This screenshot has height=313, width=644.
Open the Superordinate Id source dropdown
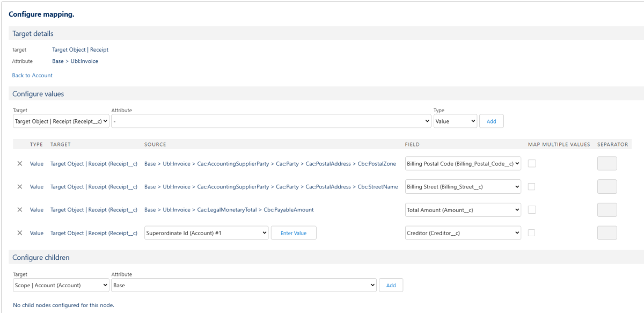[207, 233]
